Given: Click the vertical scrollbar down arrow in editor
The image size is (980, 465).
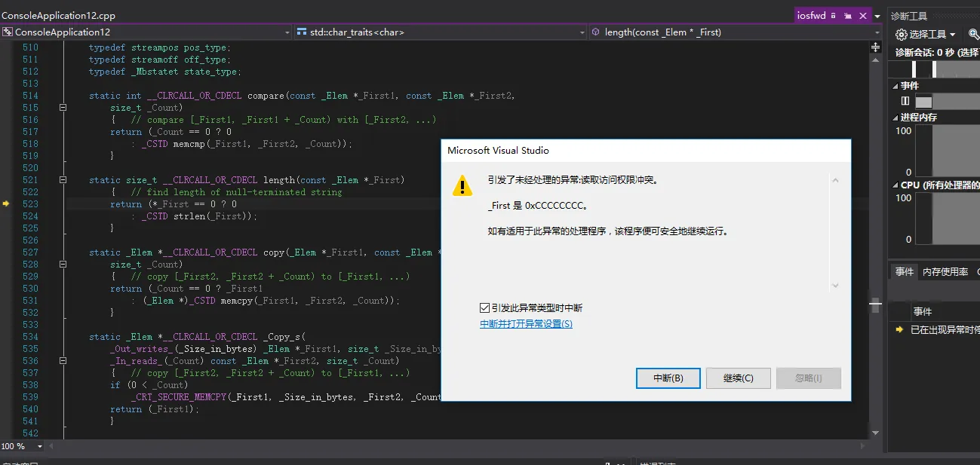Looking at the screenshot, I should [x=875, y=433].
